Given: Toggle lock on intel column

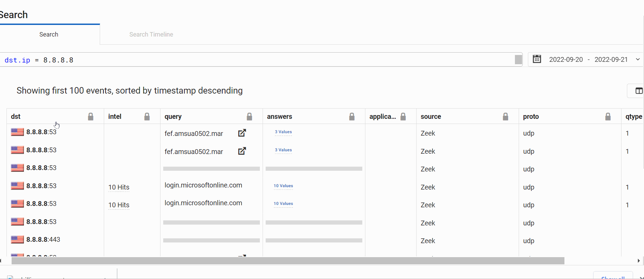Looking at the screenshot, I should [x=147, y=117].
